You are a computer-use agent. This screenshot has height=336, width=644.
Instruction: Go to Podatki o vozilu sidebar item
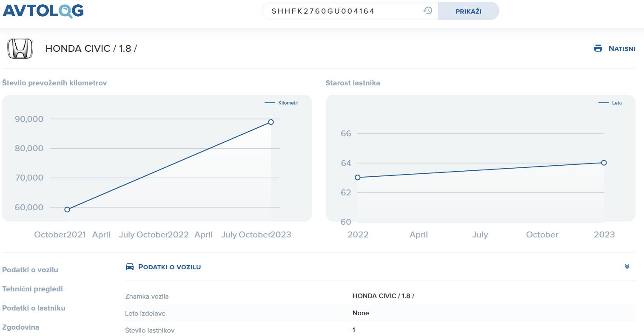[30, 270]
